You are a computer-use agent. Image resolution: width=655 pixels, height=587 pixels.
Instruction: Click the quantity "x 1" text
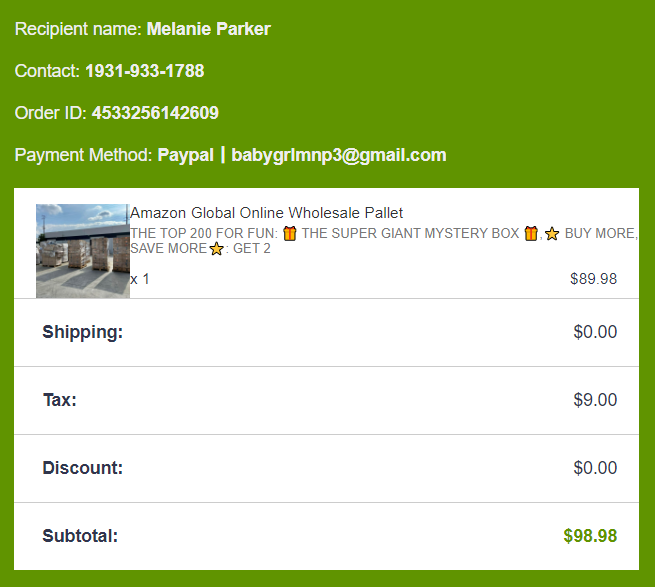(140, 279)
